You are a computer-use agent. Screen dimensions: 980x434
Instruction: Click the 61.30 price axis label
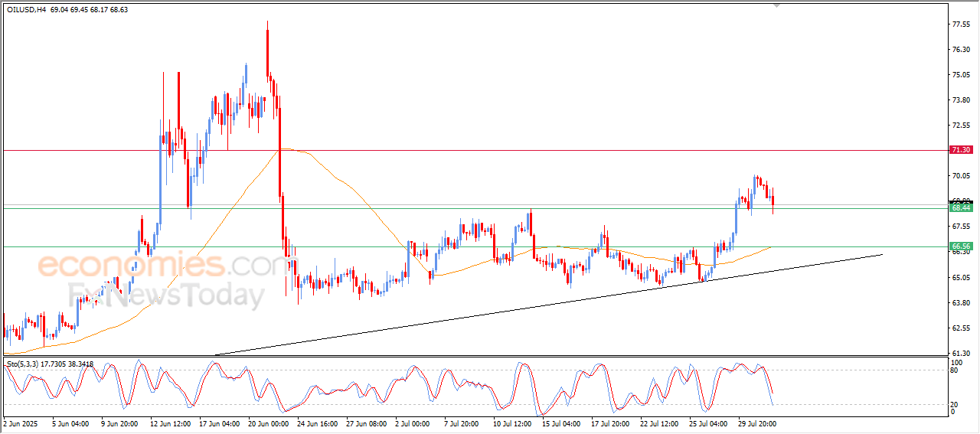[x=961, y=353]
